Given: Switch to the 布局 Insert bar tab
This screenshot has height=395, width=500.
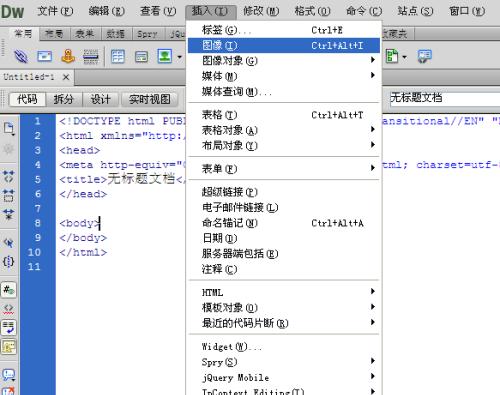Looking at the screenshot, I should pos(54,34).
